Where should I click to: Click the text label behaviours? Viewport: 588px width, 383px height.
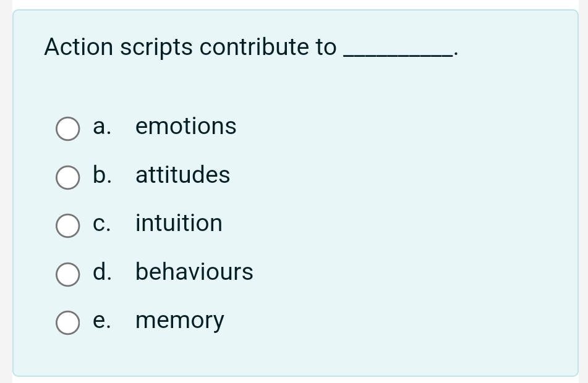click(x=194, y=272)
